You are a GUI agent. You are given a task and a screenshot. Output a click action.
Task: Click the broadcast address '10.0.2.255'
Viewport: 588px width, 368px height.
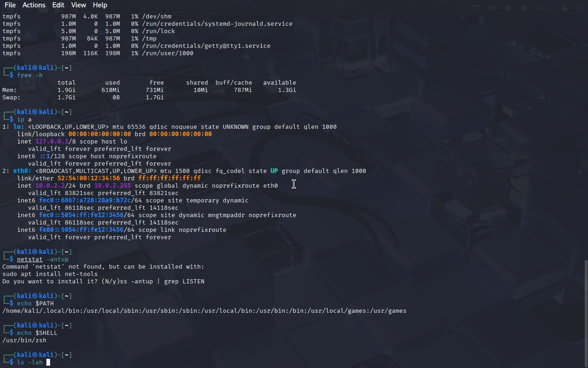coord(113,186)
